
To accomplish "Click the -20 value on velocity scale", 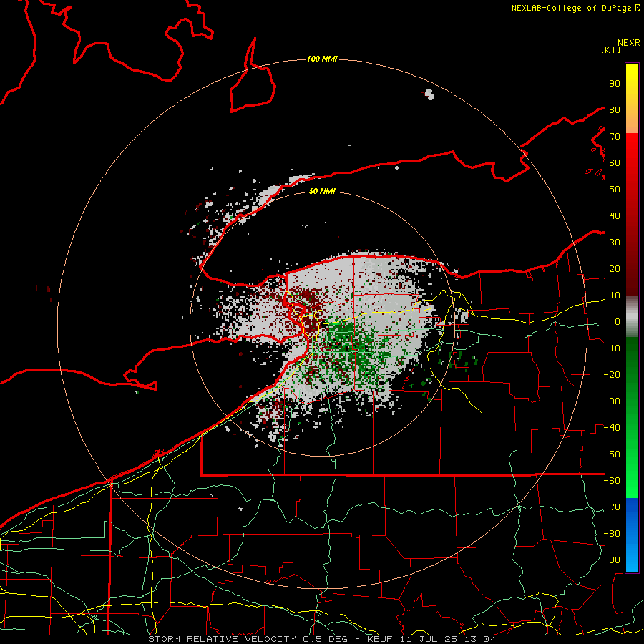I will [612, 374].
